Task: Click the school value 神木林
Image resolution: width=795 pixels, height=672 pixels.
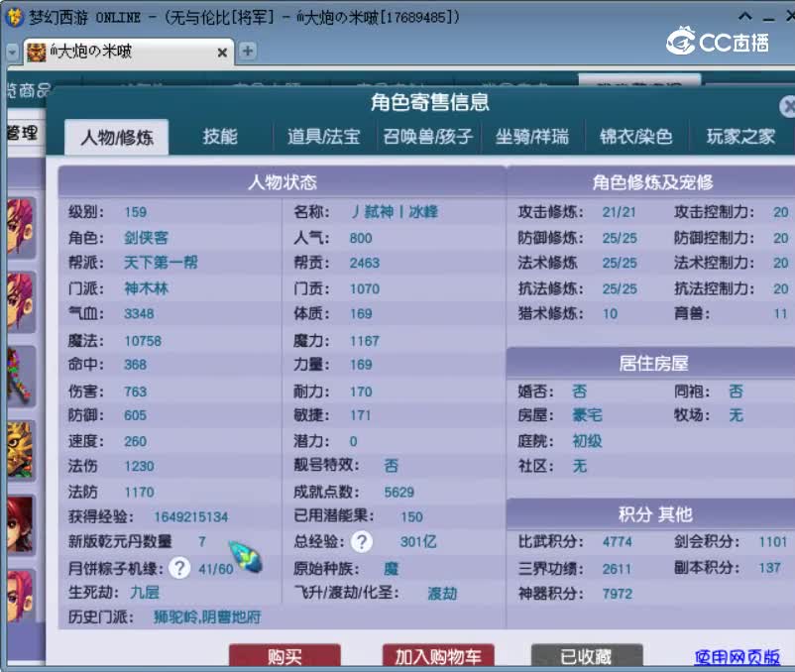Action: point(146,288)
